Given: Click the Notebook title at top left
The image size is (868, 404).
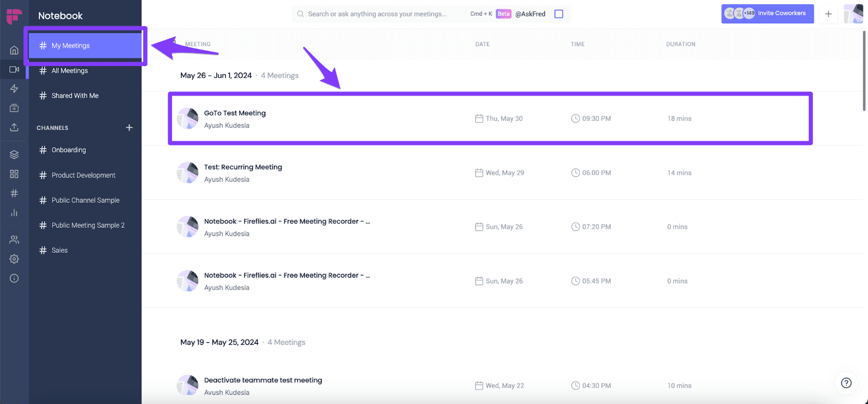Looking at the screenshot, I should coord(60,16).
